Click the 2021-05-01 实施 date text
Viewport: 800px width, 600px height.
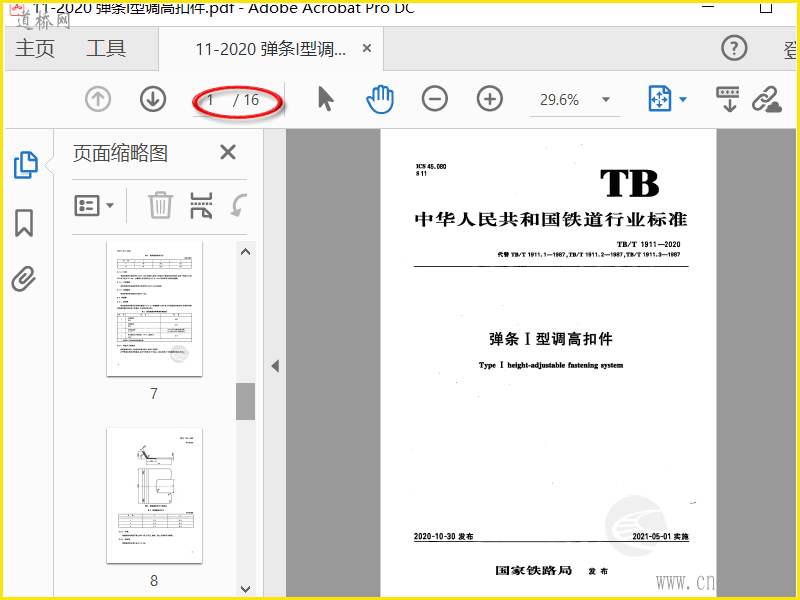pos(661,536)
